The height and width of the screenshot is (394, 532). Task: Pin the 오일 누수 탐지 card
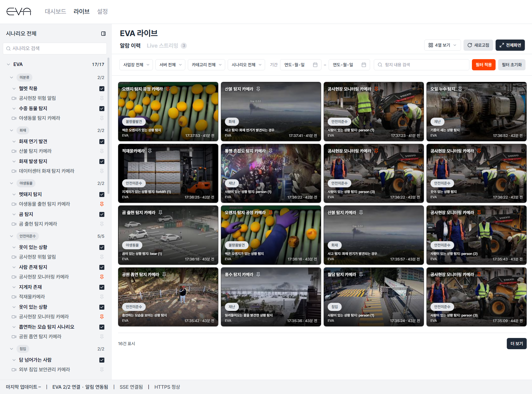click(x=460, y=89)
